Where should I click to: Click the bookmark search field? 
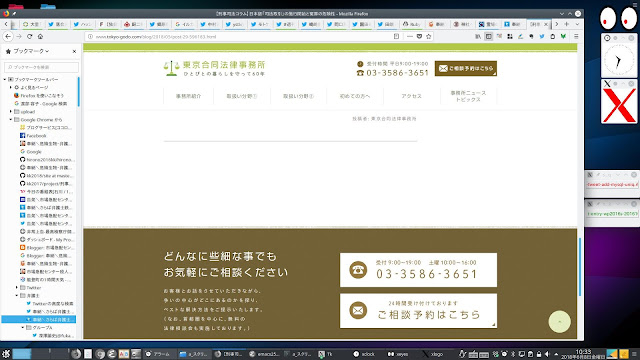point(42,67)
